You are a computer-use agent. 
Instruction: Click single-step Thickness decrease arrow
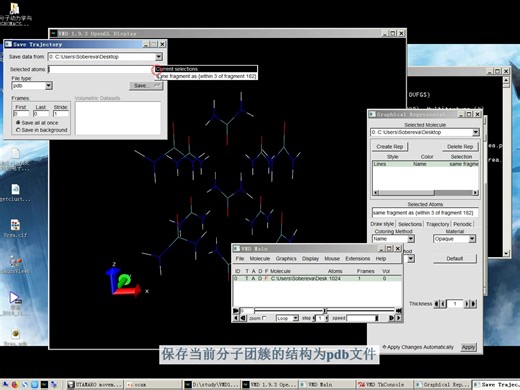443,304
